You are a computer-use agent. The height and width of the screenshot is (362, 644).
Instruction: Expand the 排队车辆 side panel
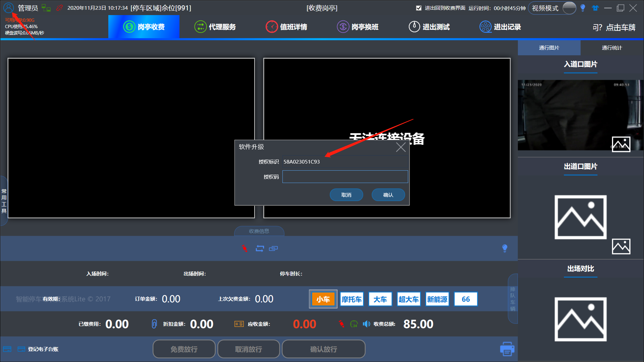click(x=513, y=299)
